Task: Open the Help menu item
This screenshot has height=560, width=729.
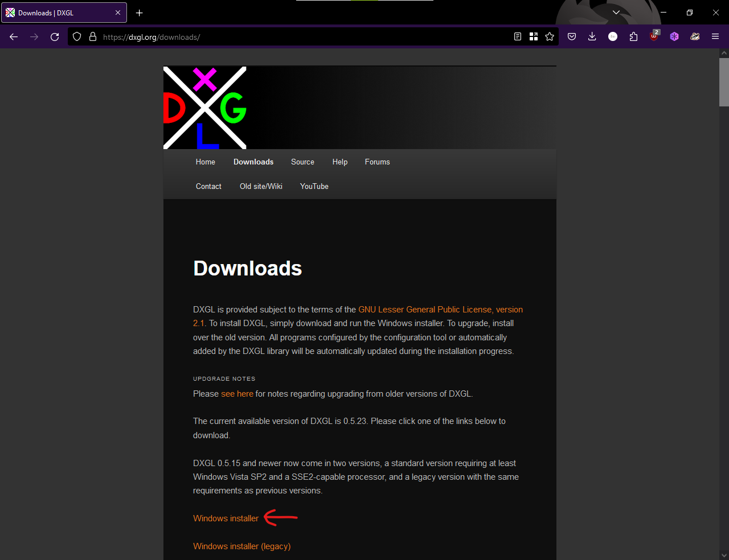Action: click(340, 162)
